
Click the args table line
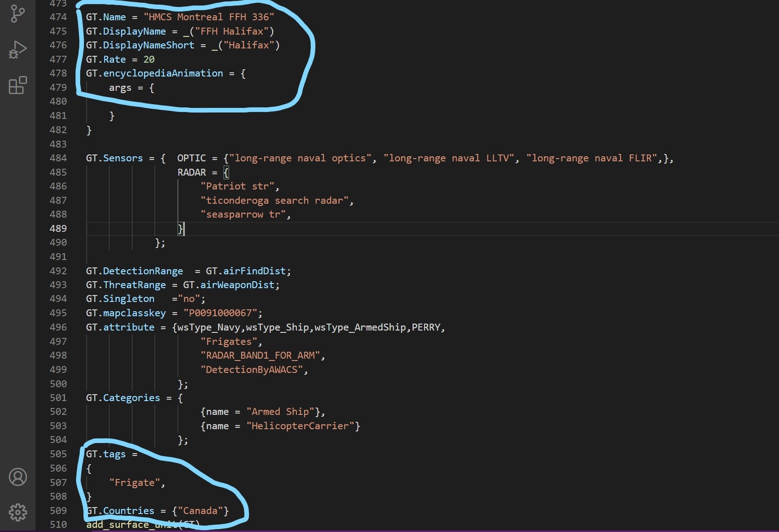tap(131, 88)
